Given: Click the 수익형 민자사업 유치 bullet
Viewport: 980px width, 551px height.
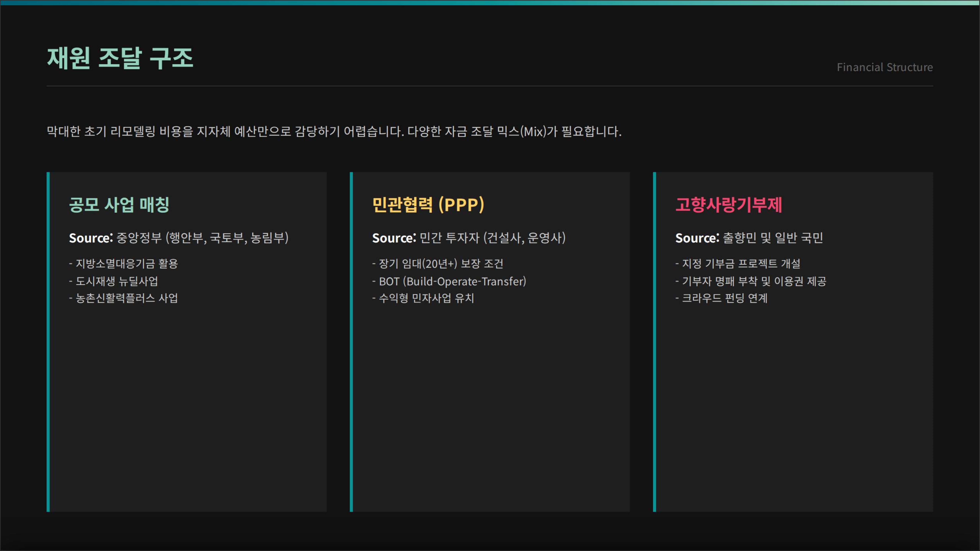Looking at the screenshot, I should click(x=423, y=298).
